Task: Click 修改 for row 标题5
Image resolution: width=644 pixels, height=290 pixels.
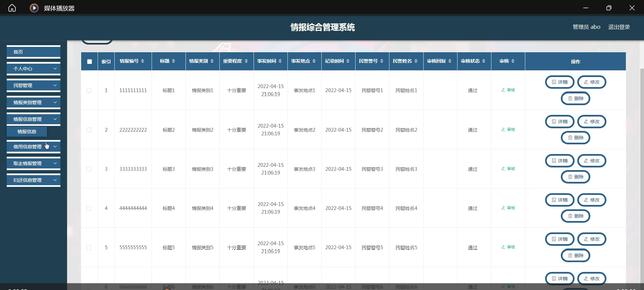Action: [592, 239]
